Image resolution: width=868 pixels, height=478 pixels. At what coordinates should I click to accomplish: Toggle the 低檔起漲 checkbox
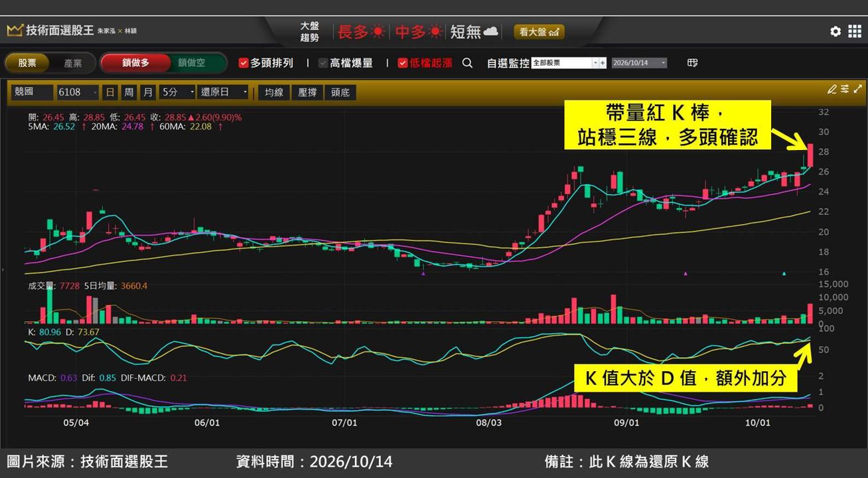pyautogui.click(x=403, y=63)
